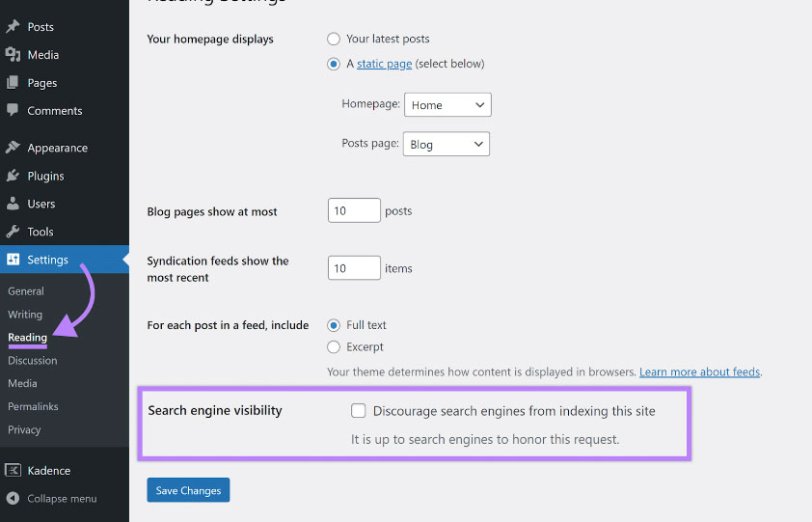The image size is (812, 522).
Task: Open the Plugins plug icon
Action: pyautogui.click(x=13, y=176)
